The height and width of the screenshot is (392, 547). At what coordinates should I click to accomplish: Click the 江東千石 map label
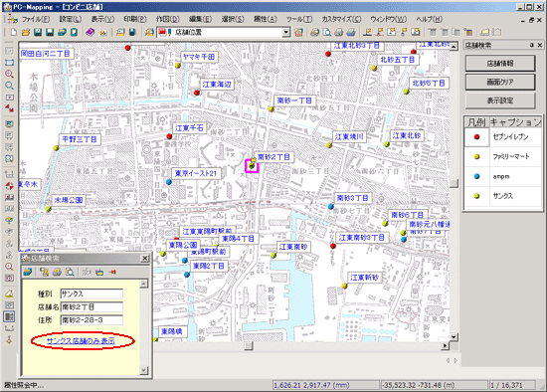tap(189, 128)
